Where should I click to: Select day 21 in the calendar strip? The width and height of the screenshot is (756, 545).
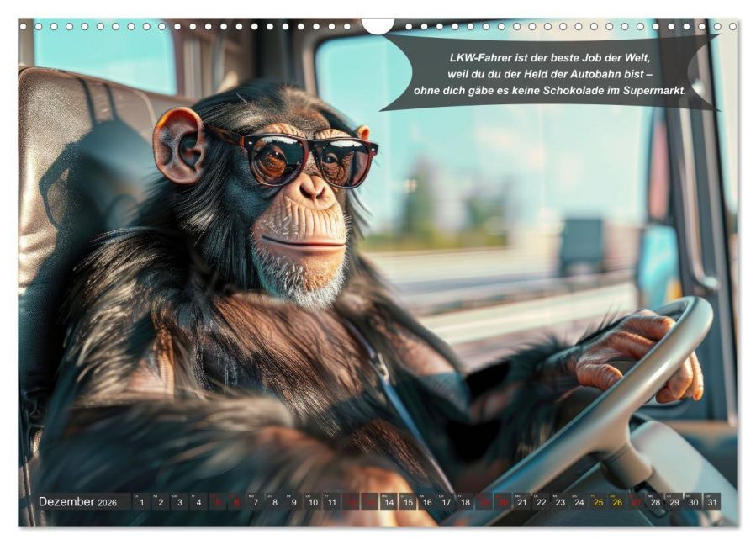(x=522, y=501)
